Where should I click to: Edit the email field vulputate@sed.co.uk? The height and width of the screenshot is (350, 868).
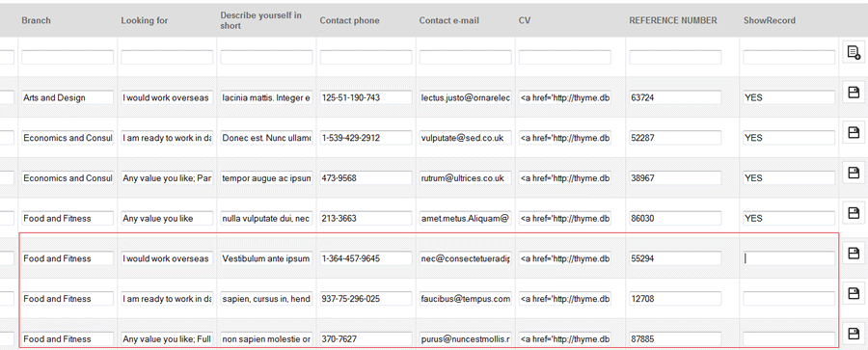pos(466,137)
